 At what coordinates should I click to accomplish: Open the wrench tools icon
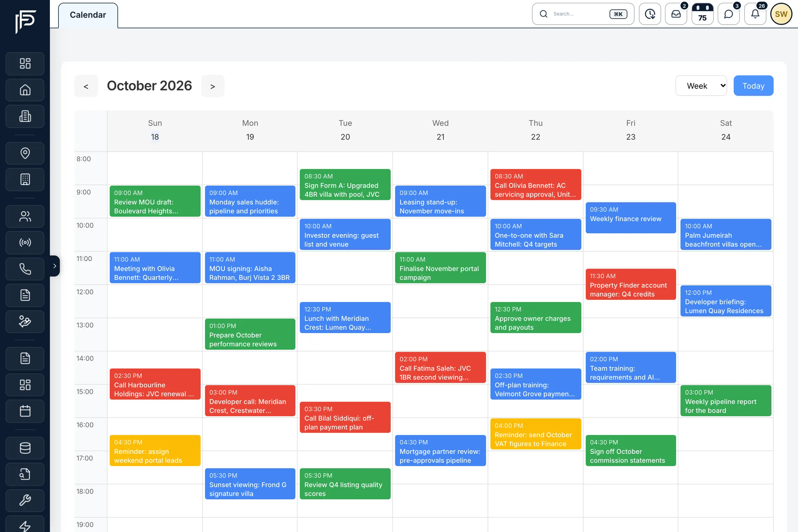[x=25, y=500]
